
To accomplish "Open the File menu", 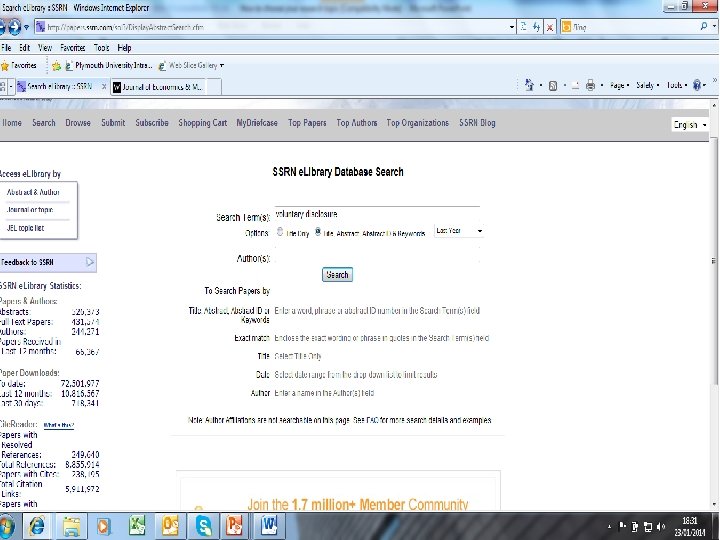I will click(x=6, y=47).
